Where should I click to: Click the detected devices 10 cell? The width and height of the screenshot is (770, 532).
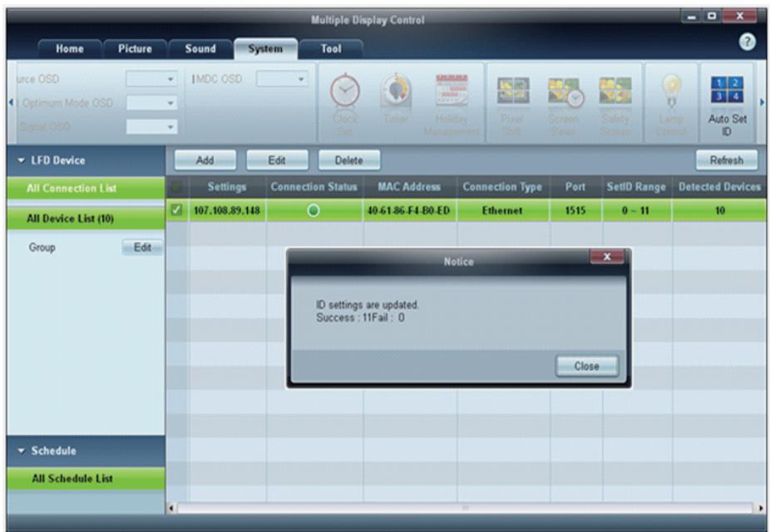(x=719, y=210)
